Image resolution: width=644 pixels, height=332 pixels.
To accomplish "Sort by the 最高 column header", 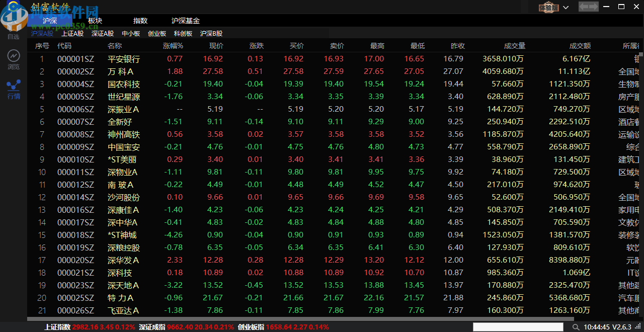I will 377,46.
